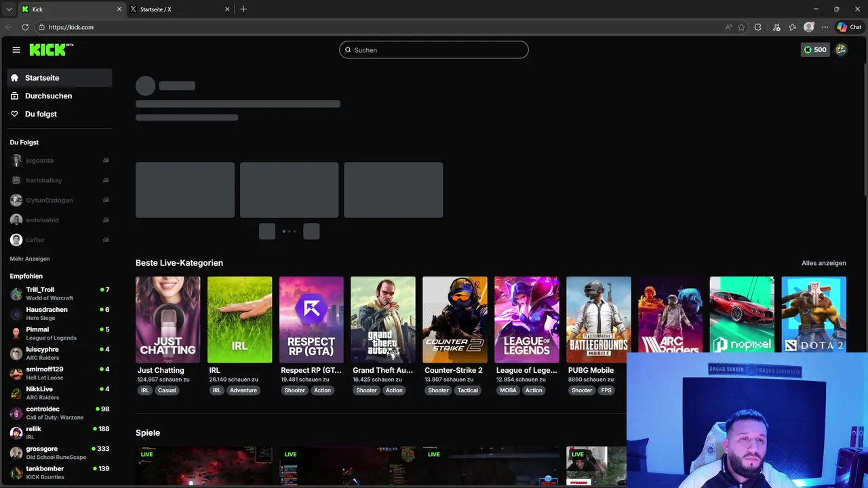Click the kick.com address bar
Image resolution: width=868 pixels, height=488 pixels.
tap(380, 27)
